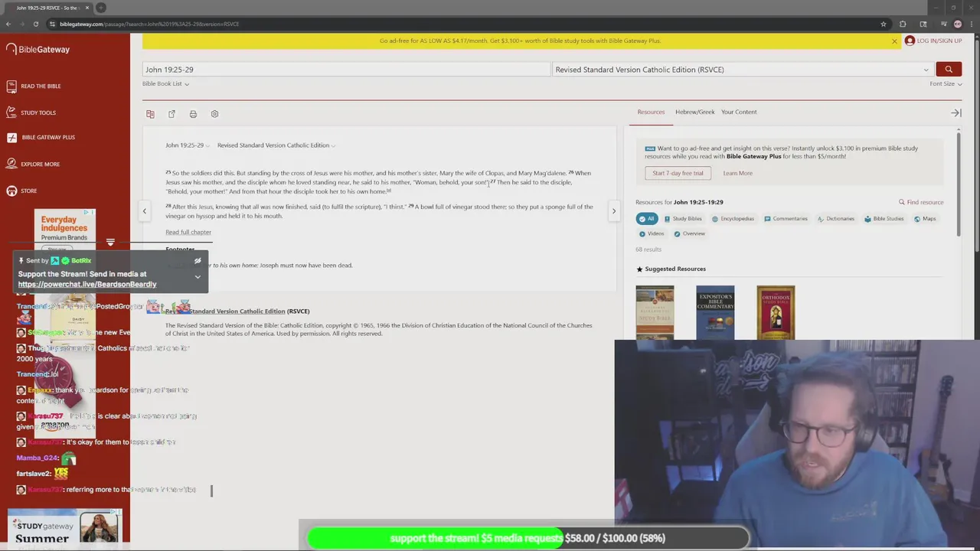
Task: Open the page options gear icon
Action: (x=214, y=114)
